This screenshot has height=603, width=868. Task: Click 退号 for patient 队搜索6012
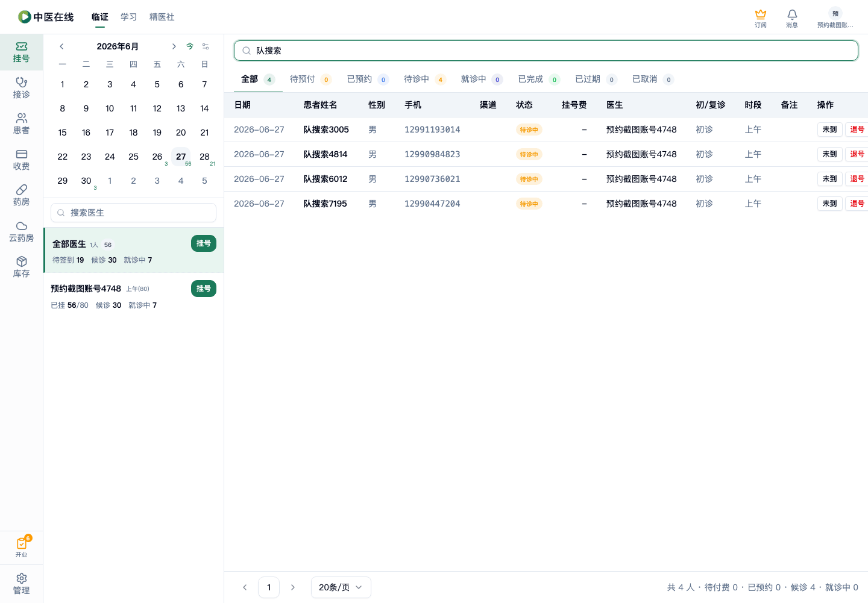(x=857, y=179)
